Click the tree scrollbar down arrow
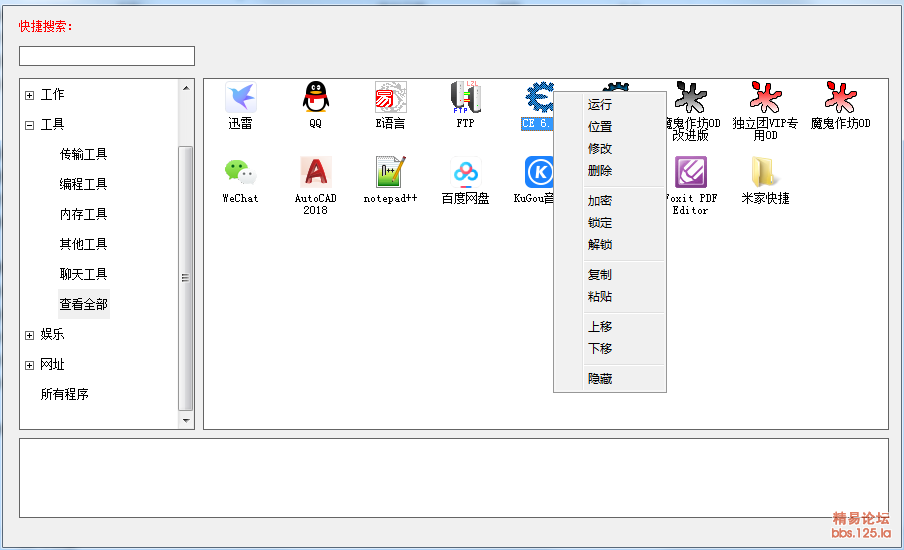Image resolution: width=904 pixels, height=550 pixels. pyautogui.click(x=186, y=420)
